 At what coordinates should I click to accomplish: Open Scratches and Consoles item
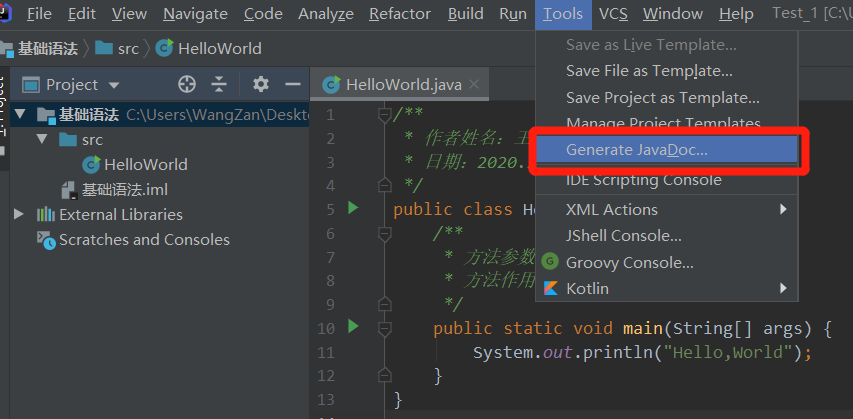pyautogui.click(x=143, y=239)
